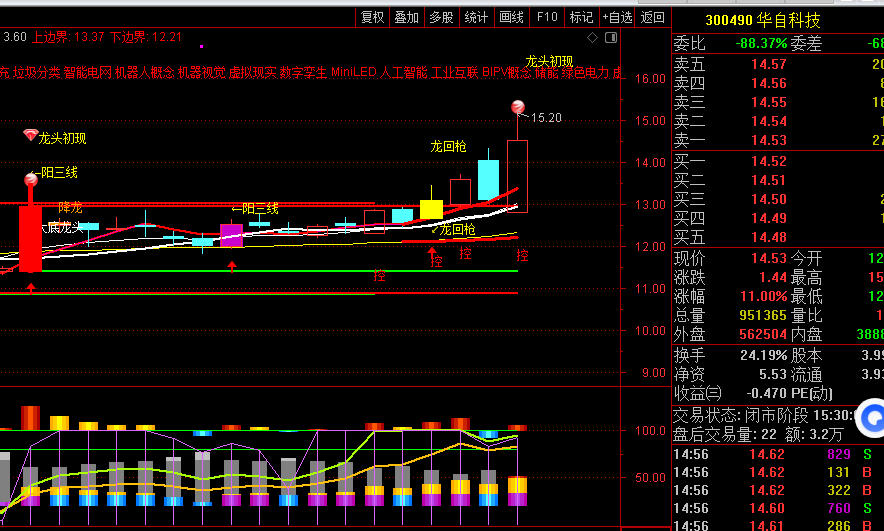Toggle the 画线 drawing tools
Screen dimensions: 884x531
coord(511,17)
